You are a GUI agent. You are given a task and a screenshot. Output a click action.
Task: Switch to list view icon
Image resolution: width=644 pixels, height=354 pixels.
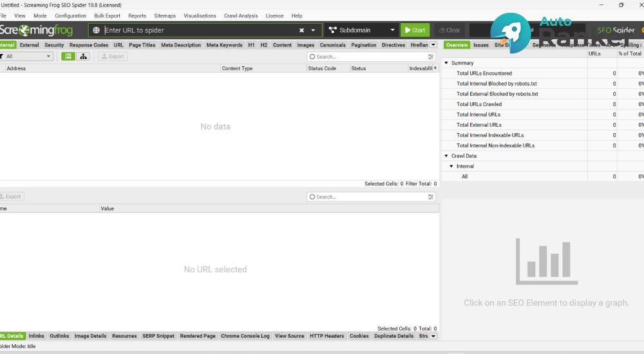(68, 56)
